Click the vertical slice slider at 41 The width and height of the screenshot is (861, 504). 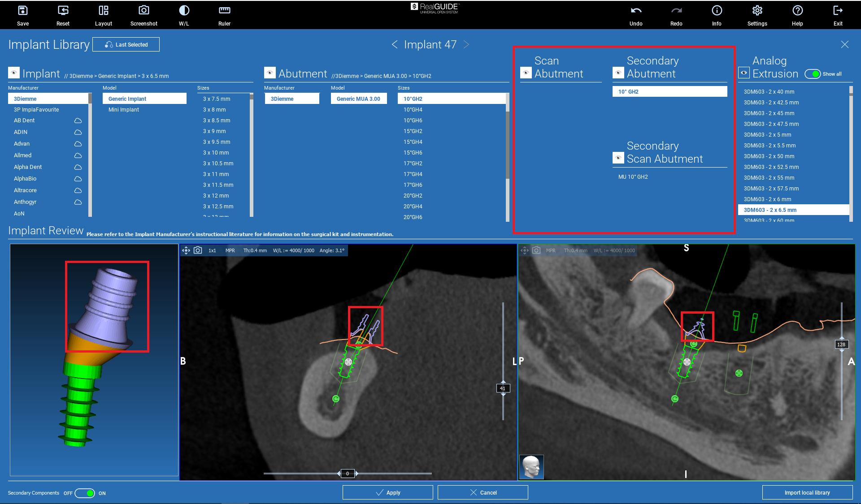(x=503, y=388)
